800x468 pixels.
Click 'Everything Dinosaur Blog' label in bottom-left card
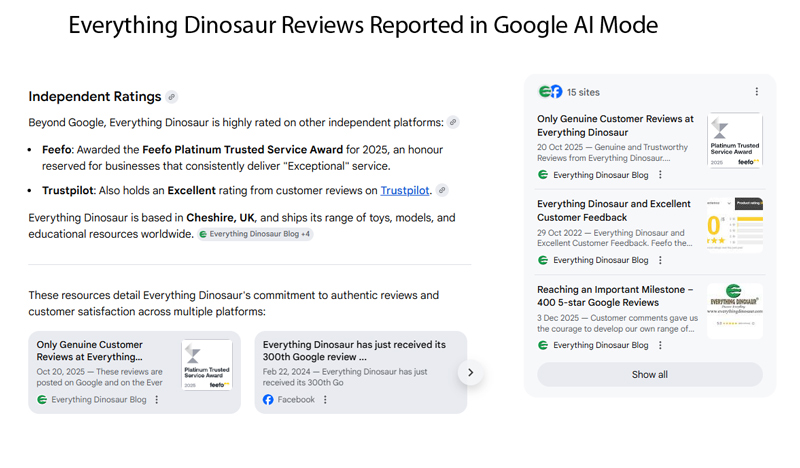(x=98, y=400)
